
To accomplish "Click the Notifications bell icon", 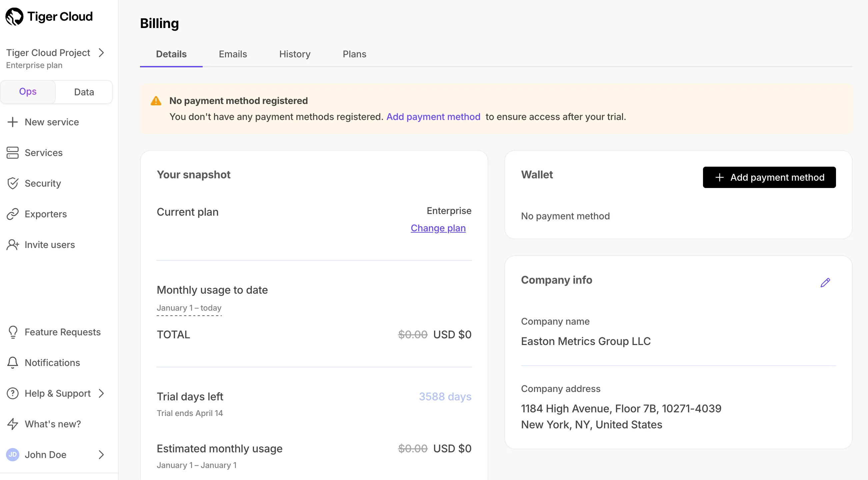I will point(12,362).
